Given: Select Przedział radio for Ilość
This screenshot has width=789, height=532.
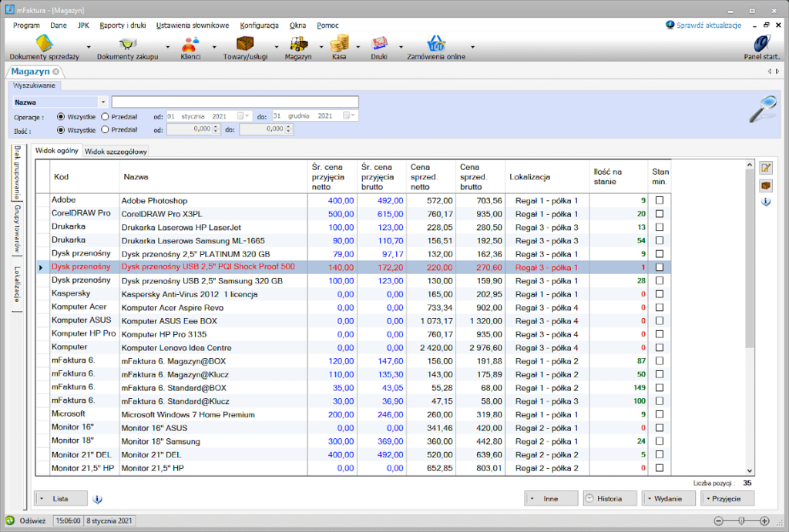Looking at the screenshot, I should pyautogui.click(x=105, y=130).
